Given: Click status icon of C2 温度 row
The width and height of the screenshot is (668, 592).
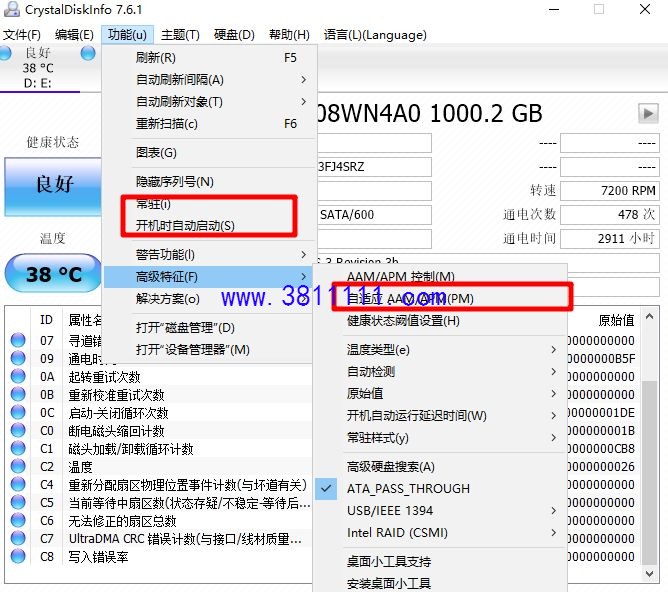Looking at the screenshot, I should point(18,466).
